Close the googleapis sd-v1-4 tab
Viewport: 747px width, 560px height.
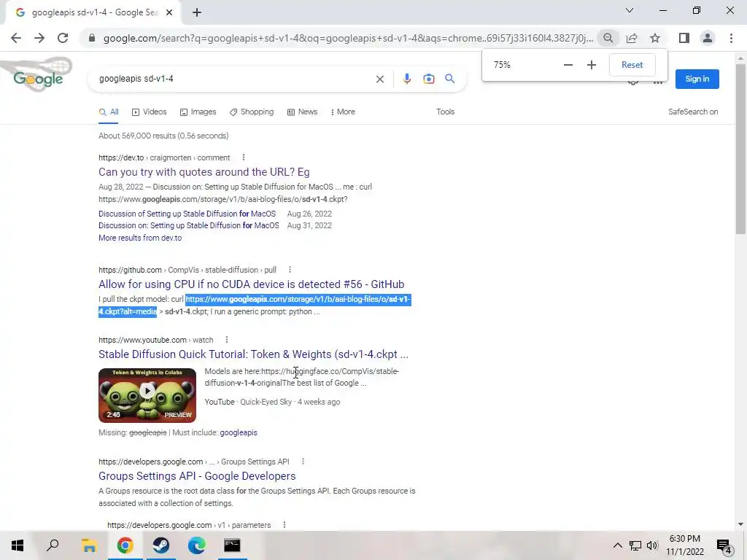tap(169, 12)
